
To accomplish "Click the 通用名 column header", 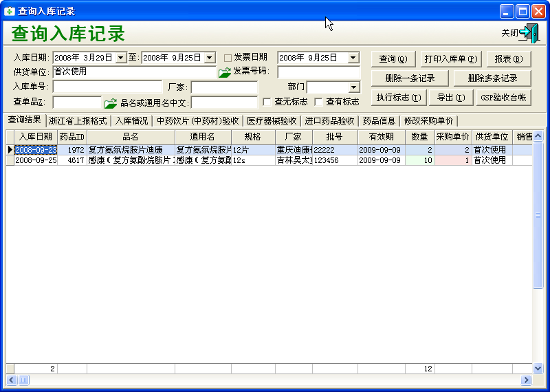I will tap(203, 137).
